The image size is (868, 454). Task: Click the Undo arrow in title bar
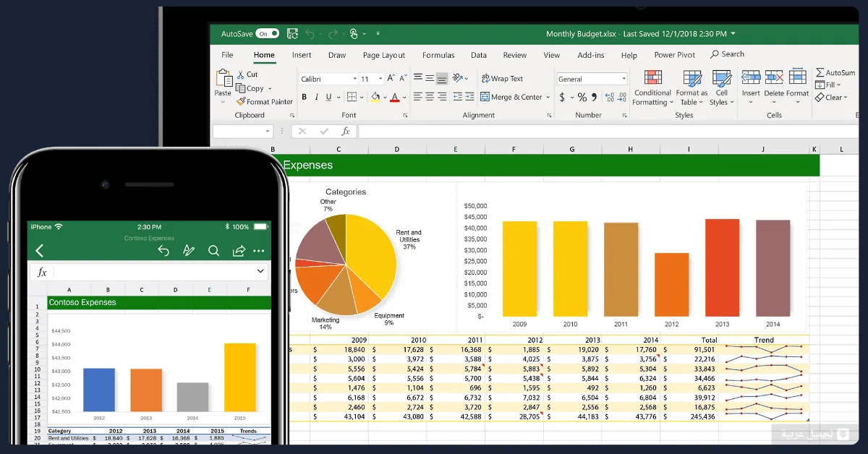click(x=310, y=34)
